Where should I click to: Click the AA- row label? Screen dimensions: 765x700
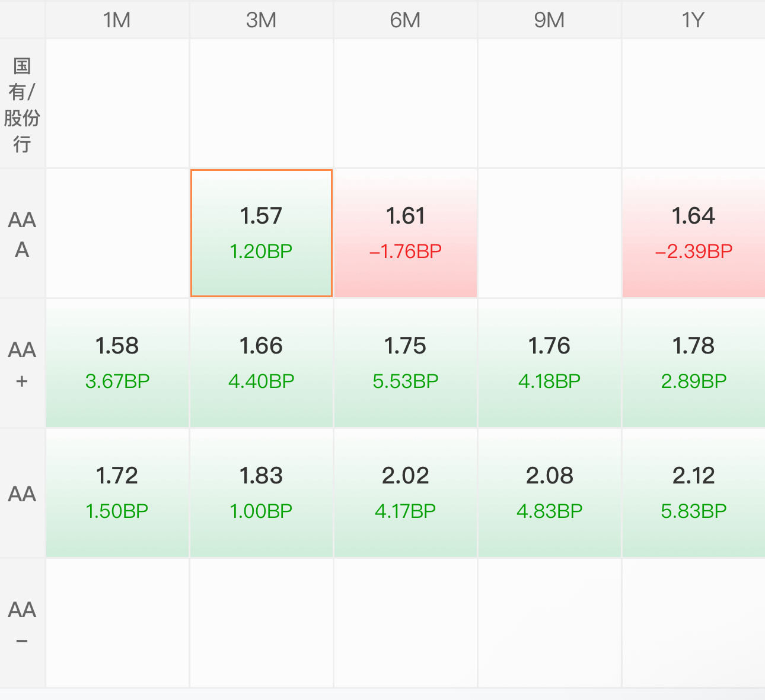[x=22, y=623]
